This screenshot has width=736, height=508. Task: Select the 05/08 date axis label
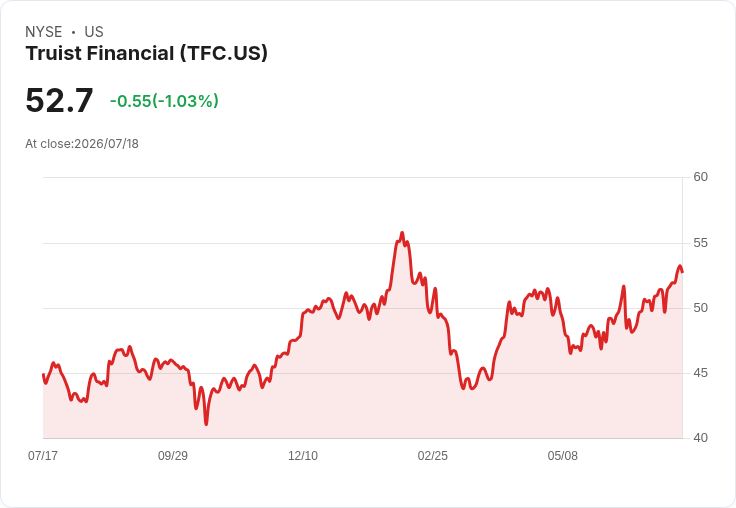tap(563, 456)
